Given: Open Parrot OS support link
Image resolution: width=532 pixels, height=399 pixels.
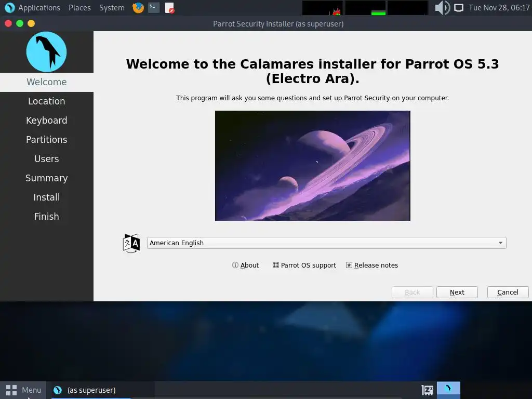Looking at the screenshot, I should pos(304,265).
